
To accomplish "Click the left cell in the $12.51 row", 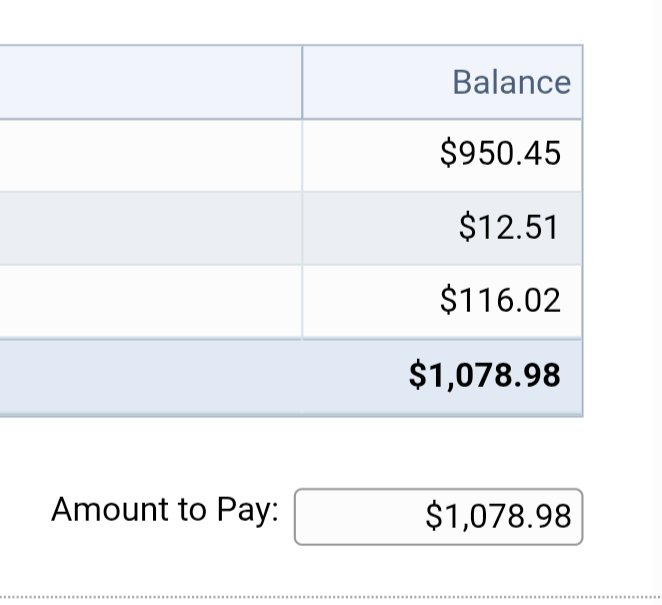I will click(x=150, y=228).
